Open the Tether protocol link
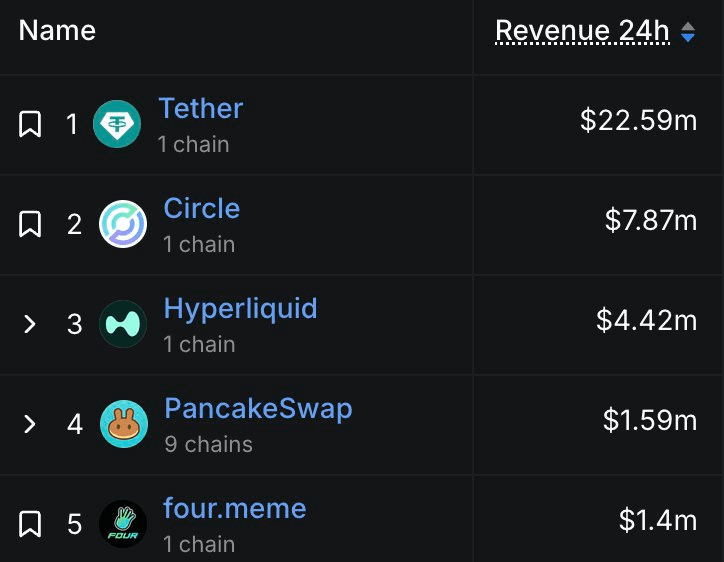Screen dimensions: 724x562 tap(200, 108)
